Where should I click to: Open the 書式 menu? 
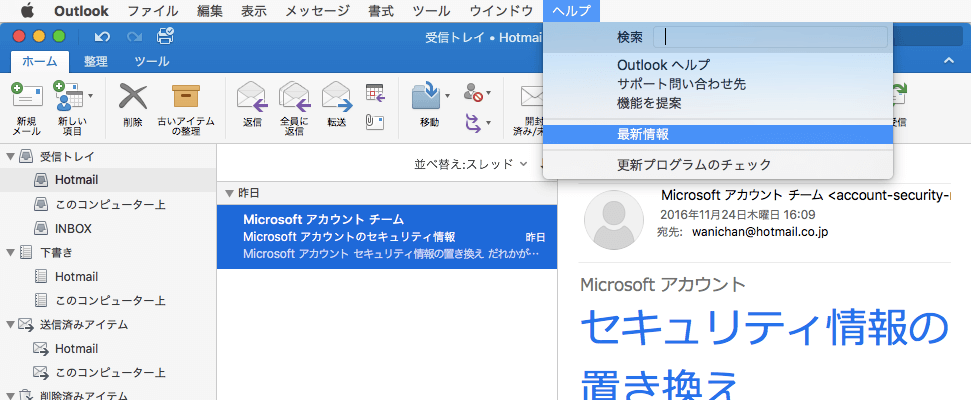click(381, 11)
